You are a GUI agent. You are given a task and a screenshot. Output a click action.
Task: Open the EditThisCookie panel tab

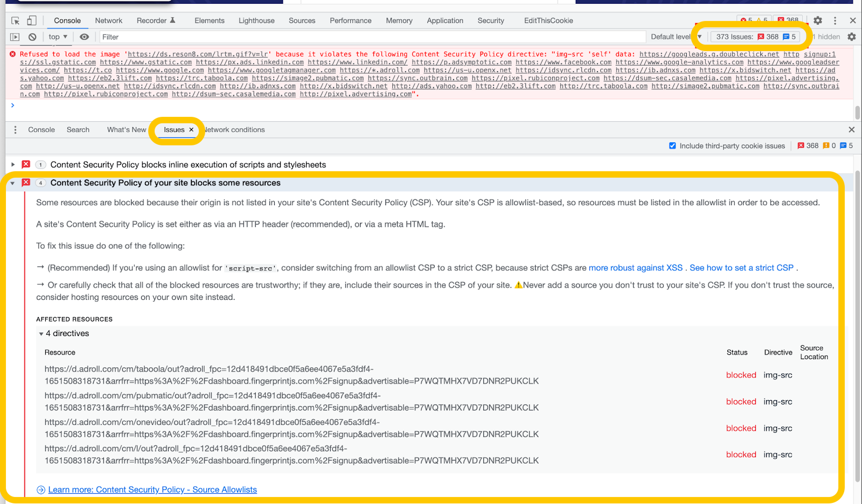coord(548,20)
